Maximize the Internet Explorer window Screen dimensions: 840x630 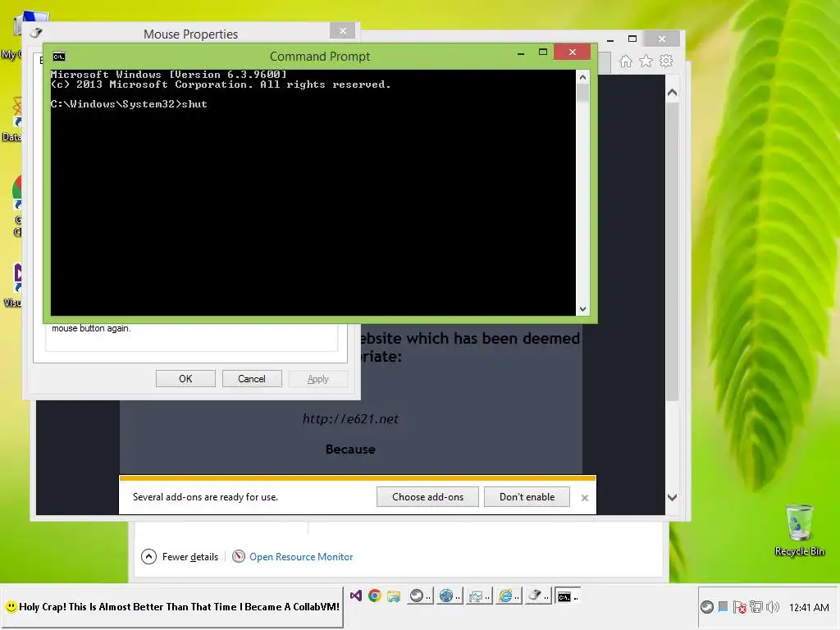[632, 39]
